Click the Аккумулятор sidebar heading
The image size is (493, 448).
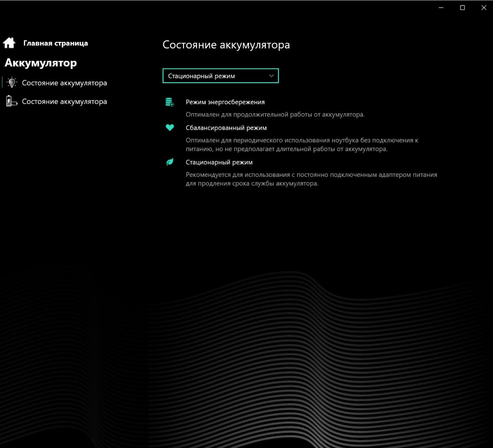[41, 63]
